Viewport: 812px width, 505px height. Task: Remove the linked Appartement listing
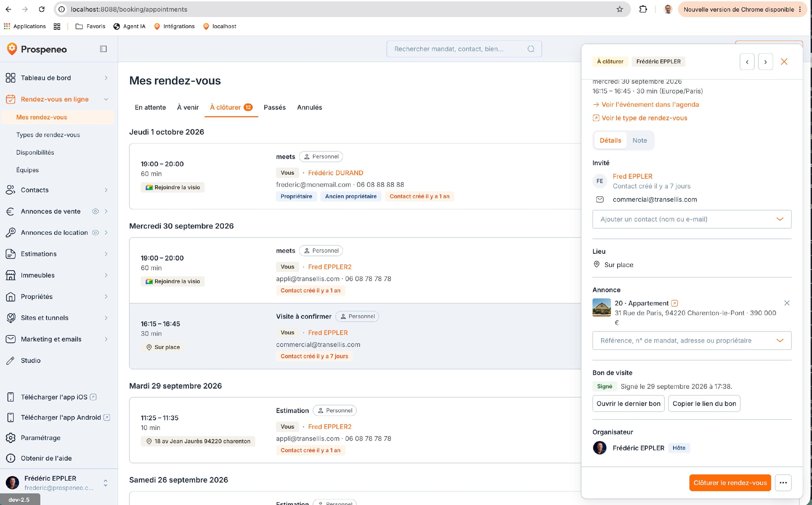click(x=787, y=303)
